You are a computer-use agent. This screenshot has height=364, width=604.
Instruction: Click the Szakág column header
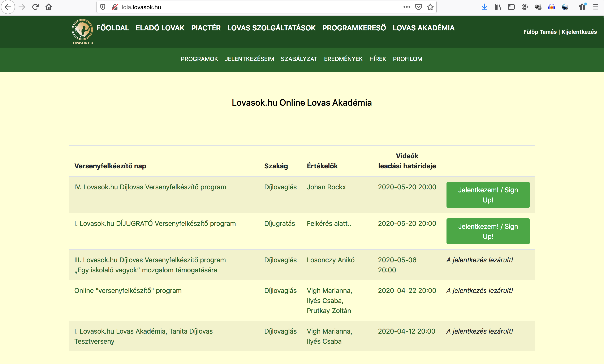point(276,166)
